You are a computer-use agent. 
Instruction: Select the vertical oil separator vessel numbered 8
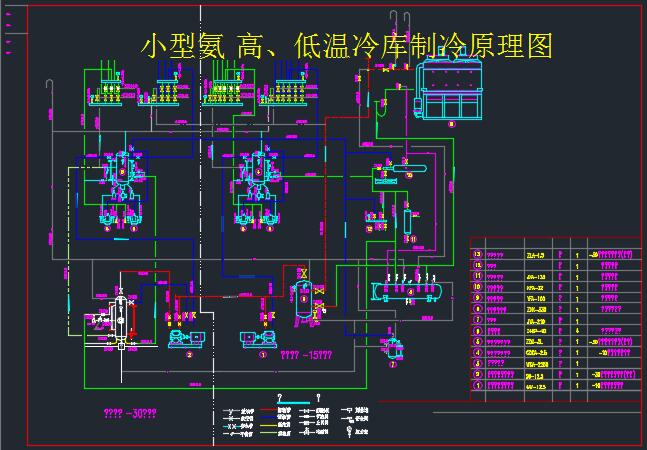[305, 301]
